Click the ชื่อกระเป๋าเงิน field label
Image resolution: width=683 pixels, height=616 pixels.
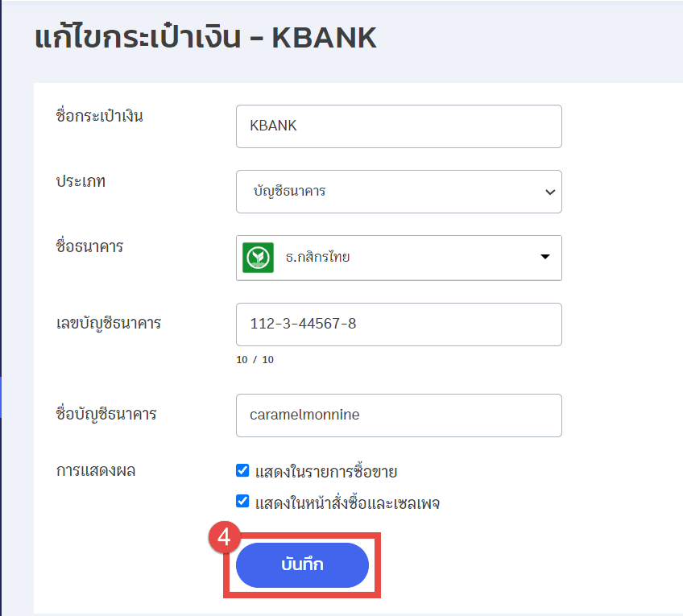coord(99,116)
